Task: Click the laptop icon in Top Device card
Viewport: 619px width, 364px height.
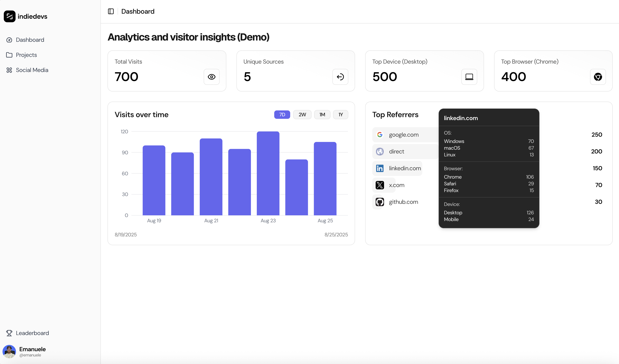Action: (469, 77)
